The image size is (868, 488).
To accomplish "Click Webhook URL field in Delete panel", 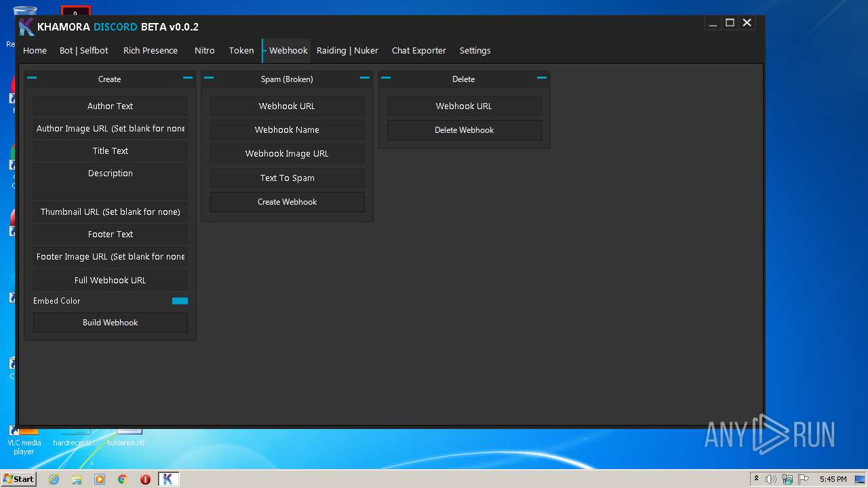I will [x=465, y=106].
